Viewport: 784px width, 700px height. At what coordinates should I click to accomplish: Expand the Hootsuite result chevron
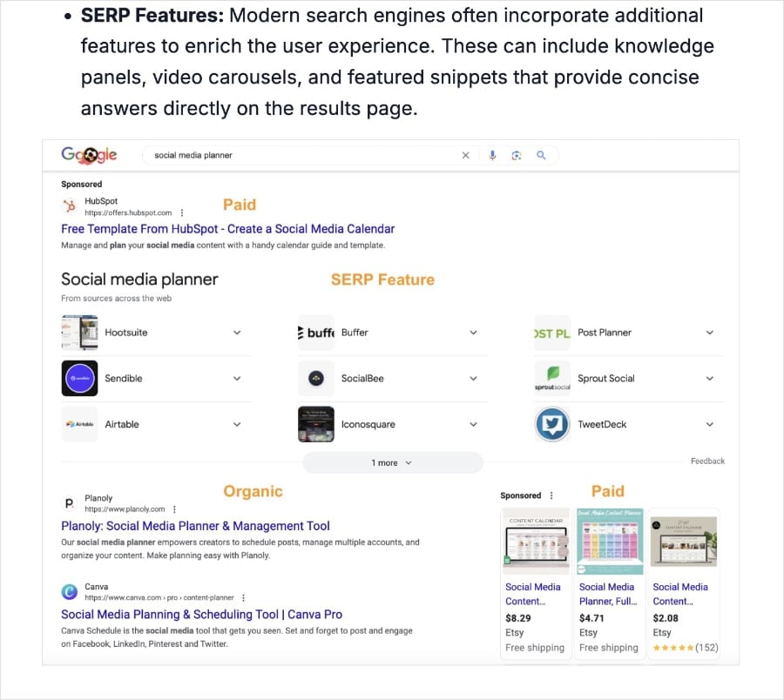click(237, 332)
